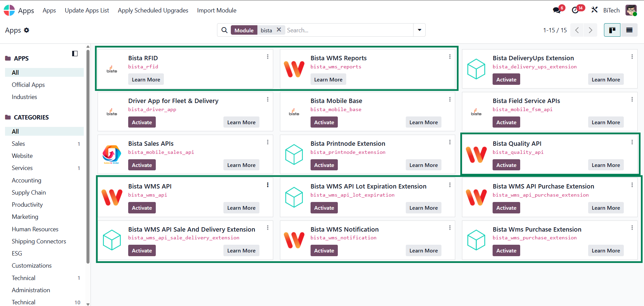
Task: Activate Bista DeliveryUps Extension
Action: click(x=506, y=79)
